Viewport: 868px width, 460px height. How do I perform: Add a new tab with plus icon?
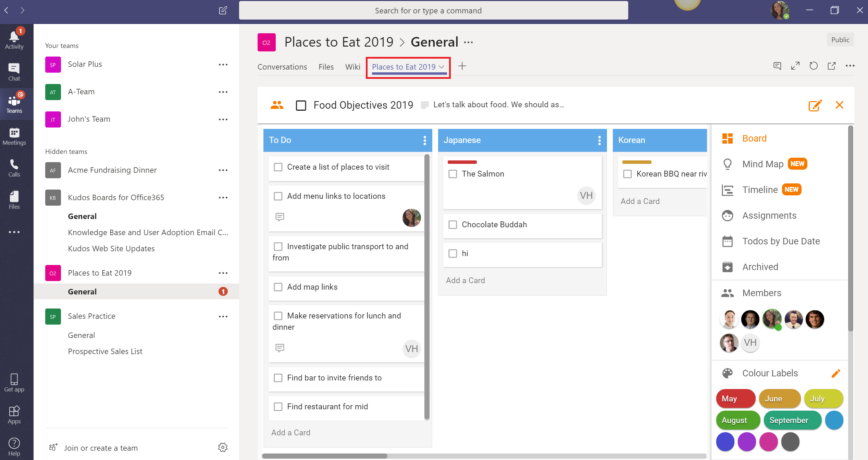pos(462,66)
